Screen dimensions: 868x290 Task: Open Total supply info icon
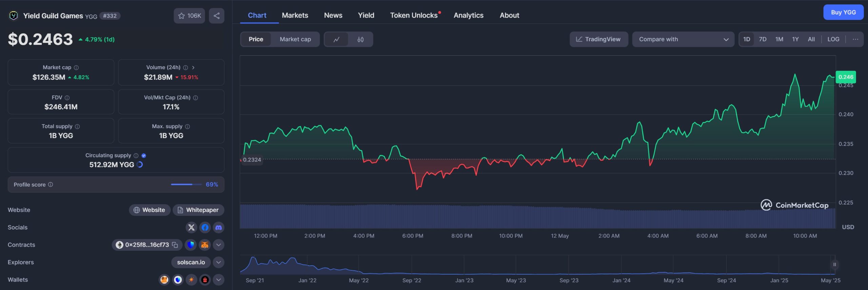(x=77, y=127)
